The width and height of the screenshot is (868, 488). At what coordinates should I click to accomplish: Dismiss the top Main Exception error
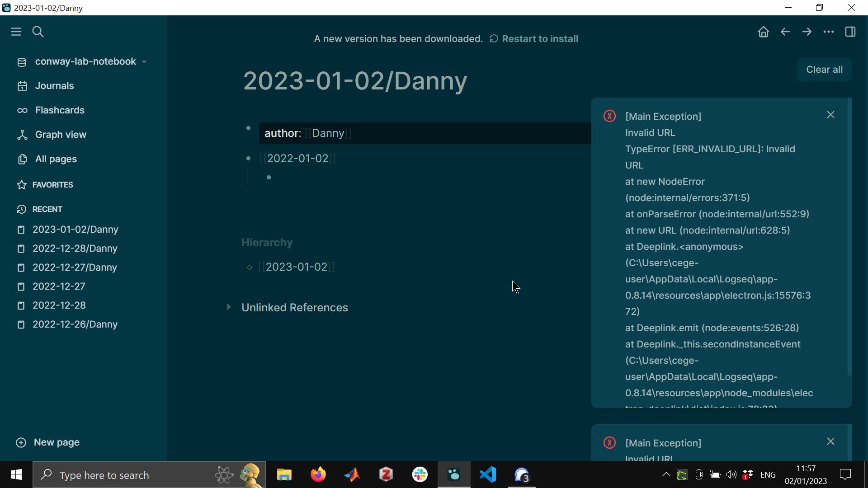(x=830, y=114)
